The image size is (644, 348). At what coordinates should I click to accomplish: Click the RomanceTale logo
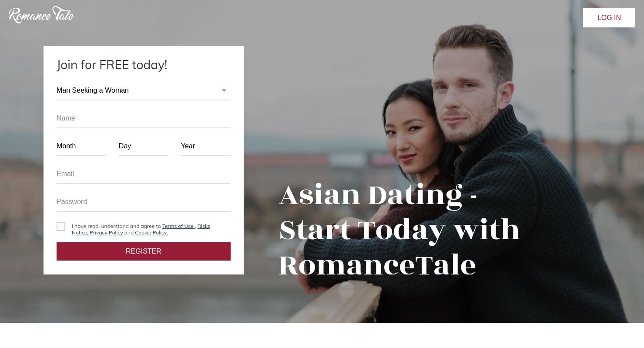pyautogui.click(x=41, y=15)
